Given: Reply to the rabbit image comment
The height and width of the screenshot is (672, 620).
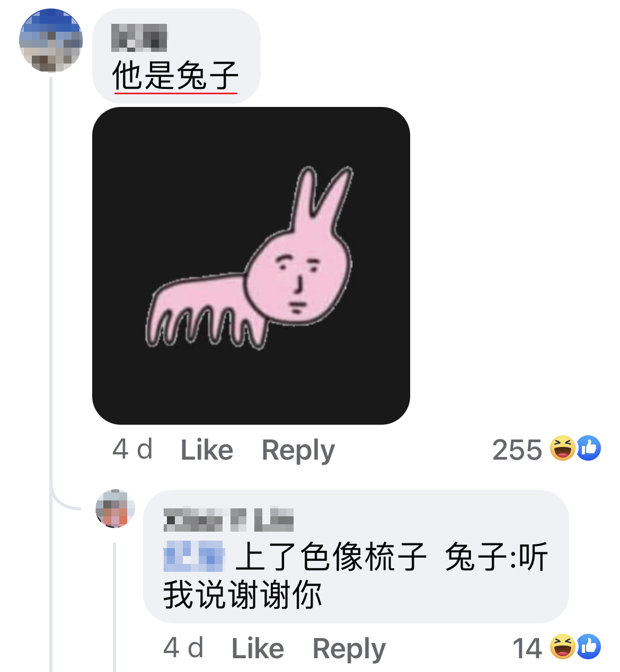Looking at the screenshot, I should tap(298, 451).
